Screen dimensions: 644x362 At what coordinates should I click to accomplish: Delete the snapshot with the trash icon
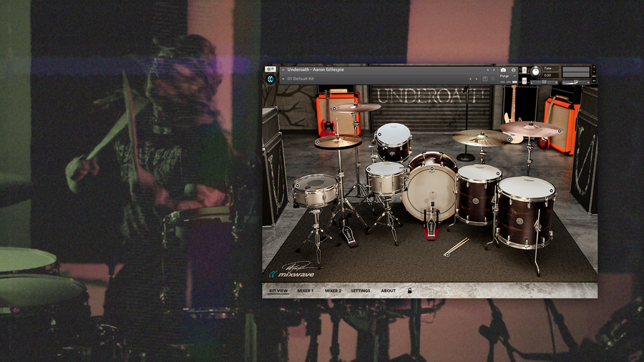tap(493, 79)
